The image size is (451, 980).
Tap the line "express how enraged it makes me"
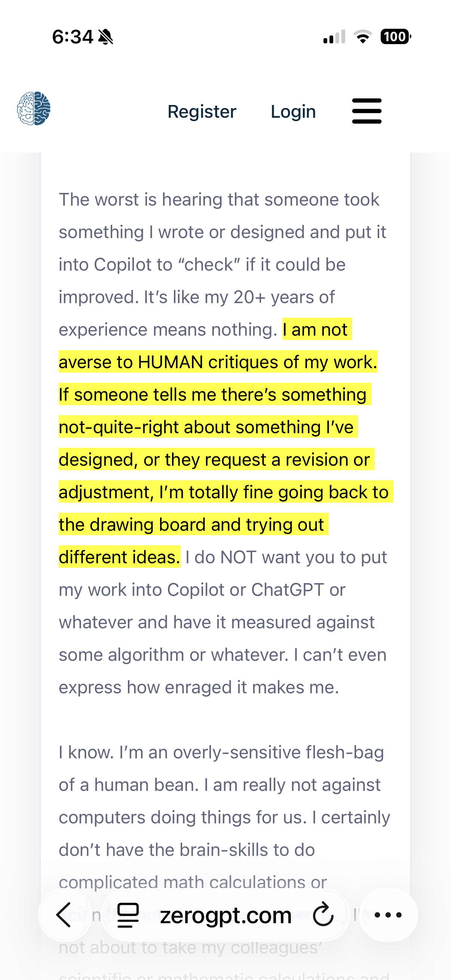[199, 687]
